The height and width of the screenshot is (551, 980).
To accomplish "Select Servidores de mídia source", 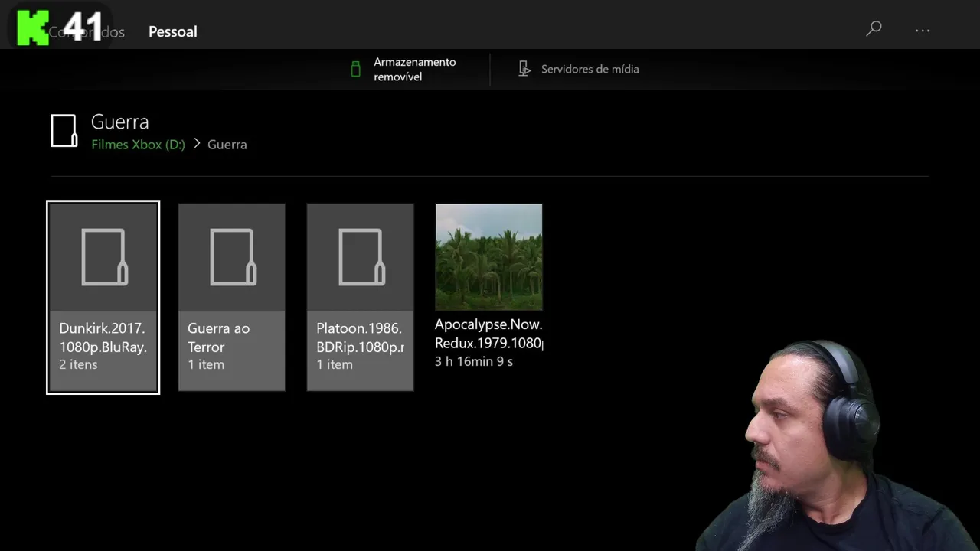I will 579,69.
